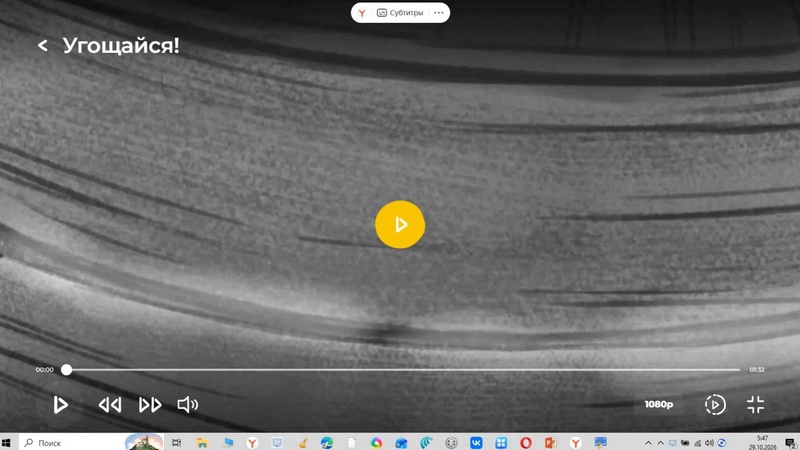The width and height of the screenshot is (800, 450).
Task: Open the three-dots menu in top pill
Action: [438, 13]
